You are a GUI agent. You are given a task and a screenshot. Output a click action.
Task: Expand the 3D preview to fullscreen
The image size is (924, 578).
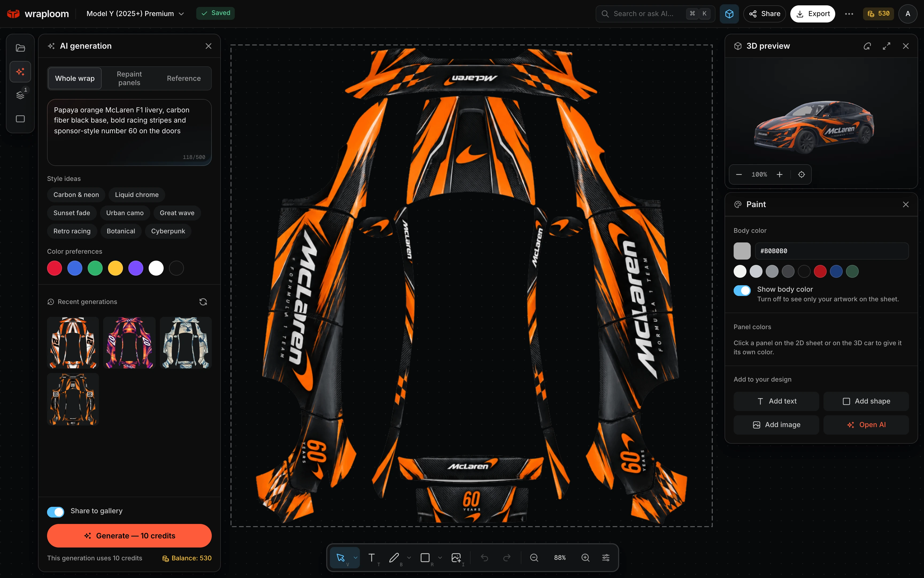887,46
